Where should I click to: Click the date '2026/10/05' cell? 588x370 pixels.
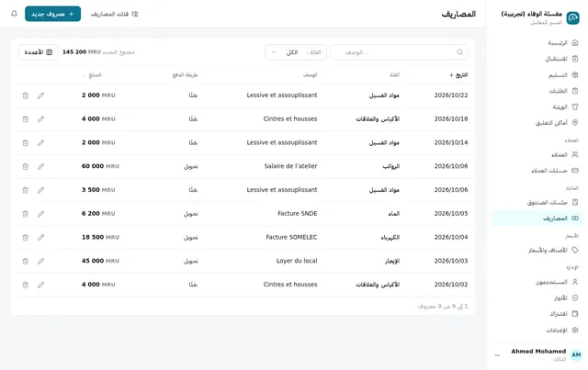pos(451,214)
